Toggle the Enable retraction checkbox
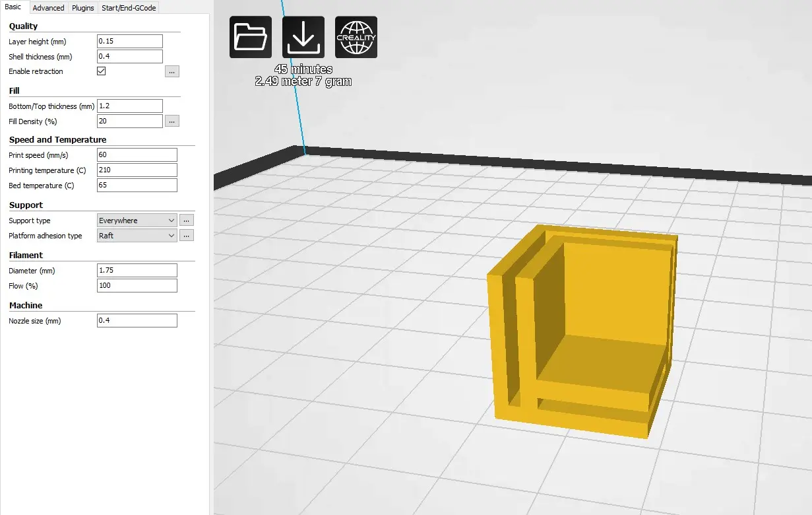This screenshot has height=515, width=812. [x=102, y=71]
